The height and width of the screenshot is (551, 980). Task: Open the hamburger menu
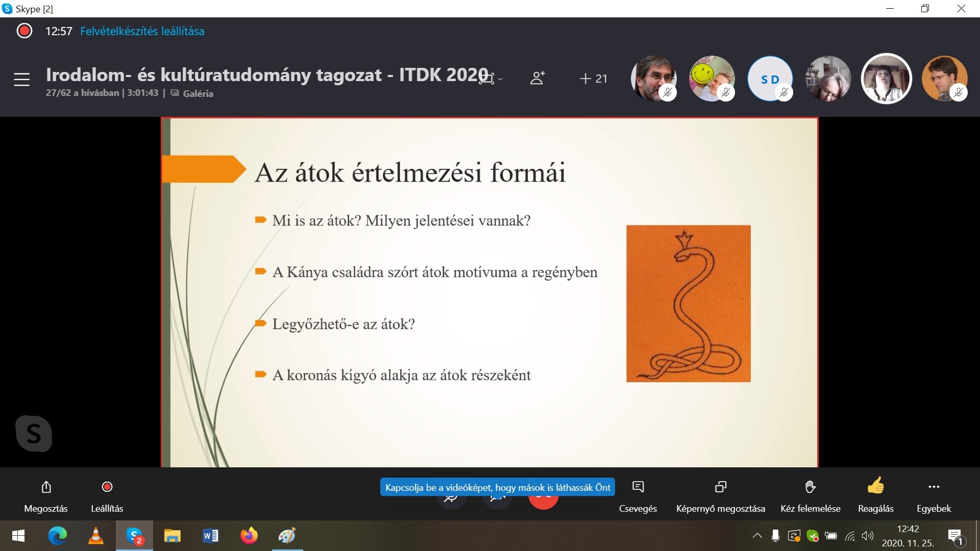click(21, 79)
